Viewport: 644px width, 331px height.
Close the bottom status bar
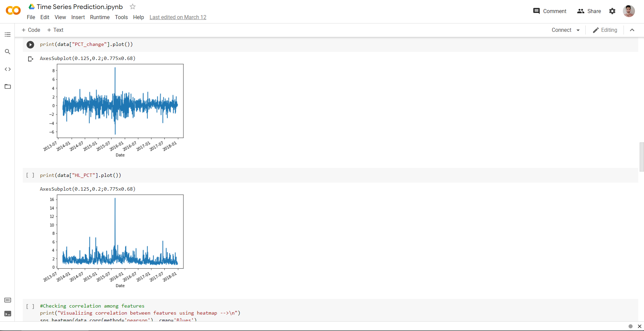[x=639, y=326]
